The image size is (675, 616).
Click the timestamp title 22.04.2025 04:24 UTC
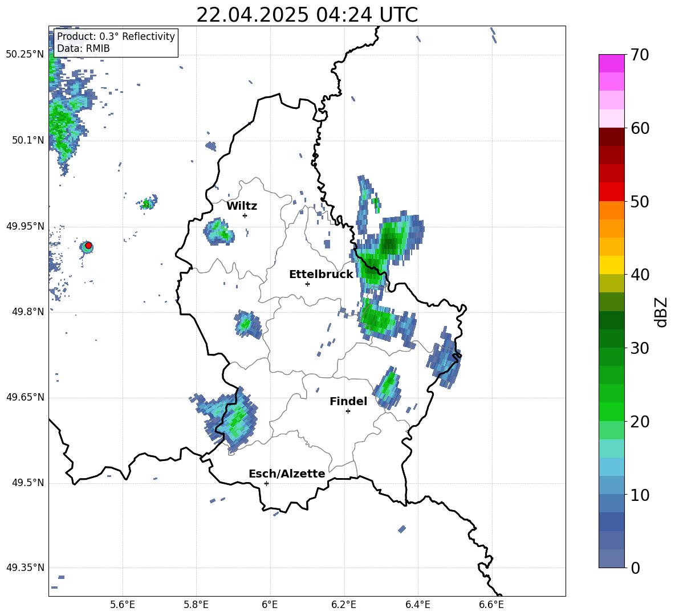click(x=307, y=15)
